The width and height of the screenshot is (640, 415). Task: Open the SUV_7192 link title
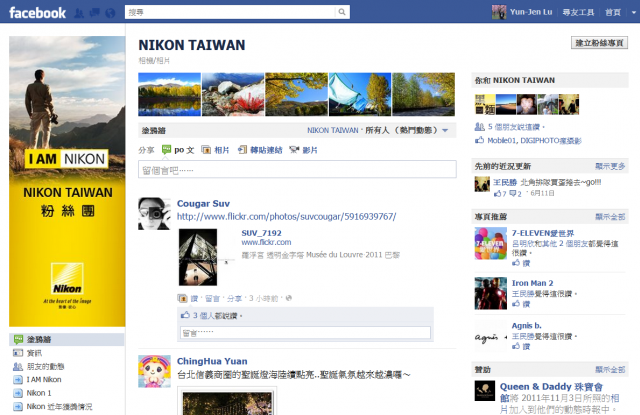pos(261,233)
